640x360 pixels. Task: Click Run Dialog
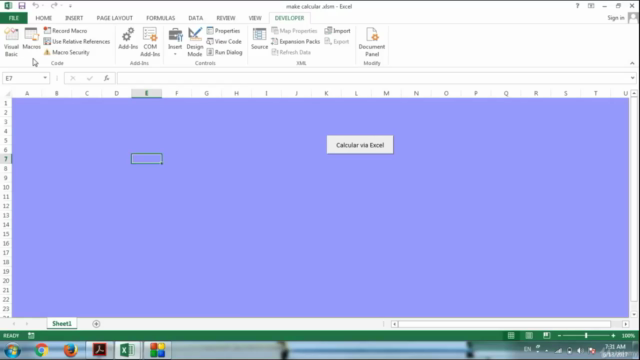(224, 52)
